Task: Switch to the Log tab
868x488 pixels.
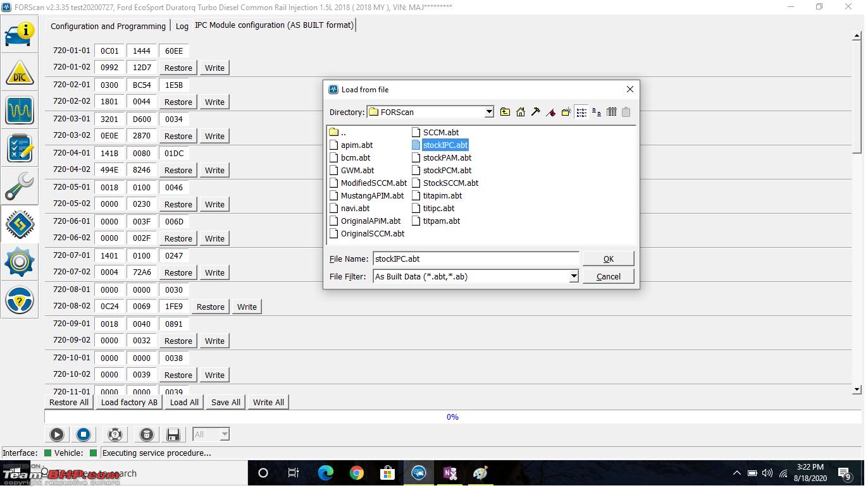Action: [x=182, y=26]
